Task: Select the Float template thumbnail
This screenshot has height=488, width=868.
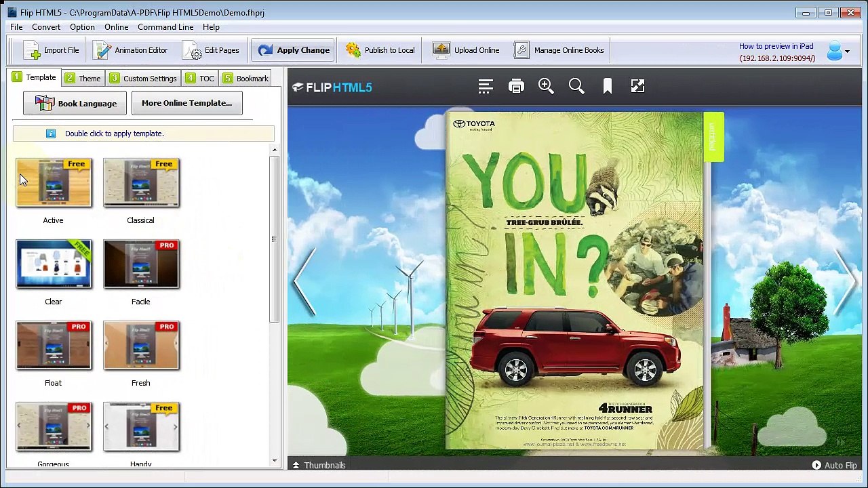Action: (54, 346)
